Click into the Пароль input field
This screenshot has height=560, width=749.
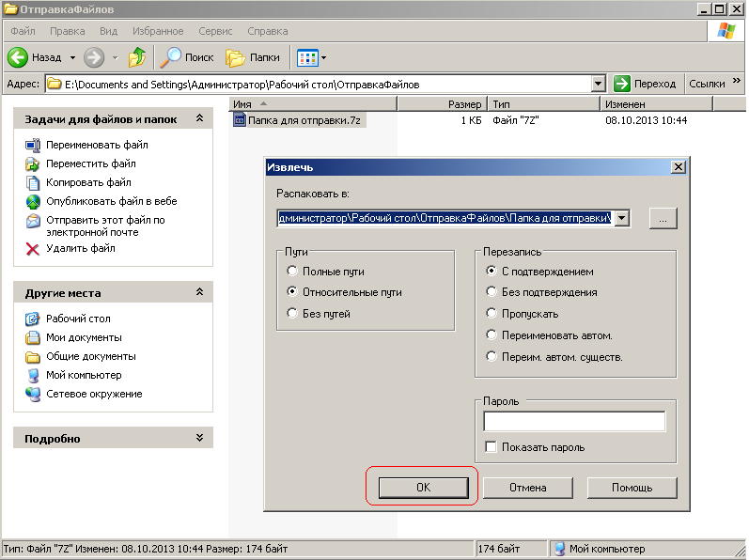(x=574, y=422)
